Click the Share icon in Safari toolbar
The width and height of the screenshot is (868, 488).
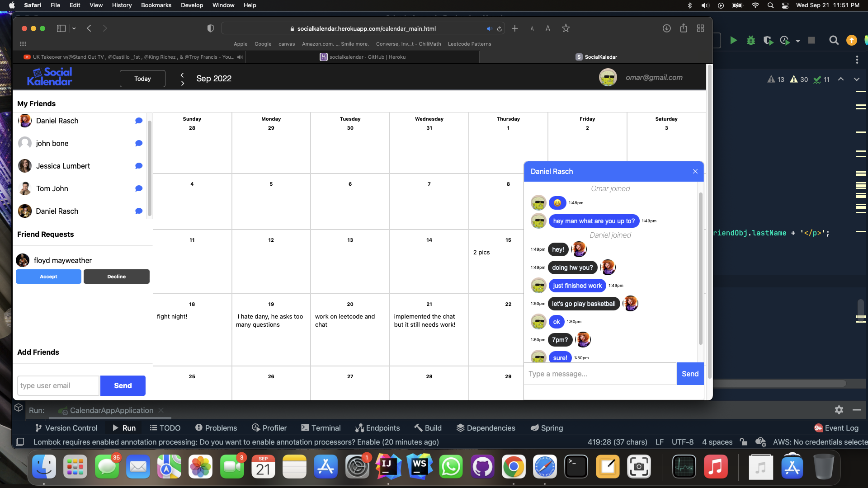point(684,28)
